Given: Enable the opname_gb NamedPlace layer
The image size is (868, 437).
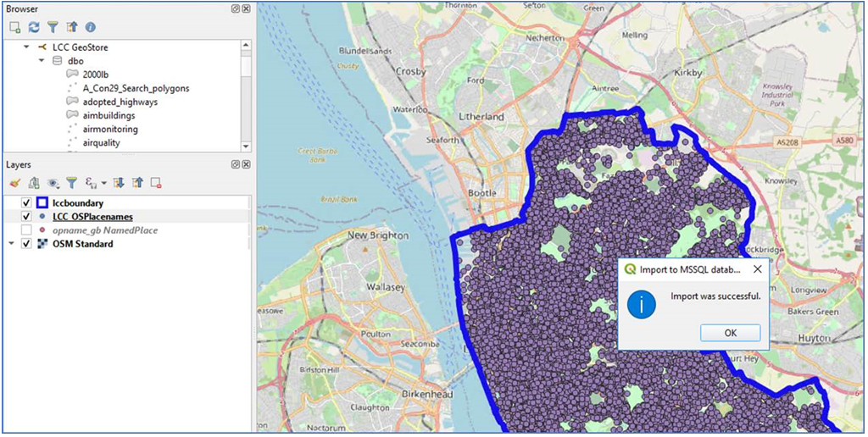Looking at the screenshot, I should point(26,230).
